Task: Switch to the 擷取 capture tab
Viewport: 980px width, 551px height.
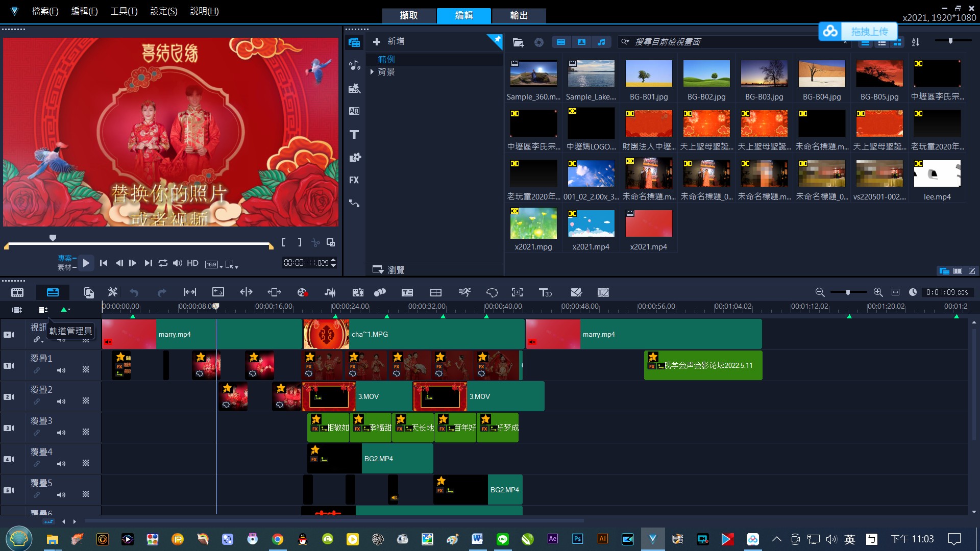Action: pyautogui.click(x=409, y=15)
